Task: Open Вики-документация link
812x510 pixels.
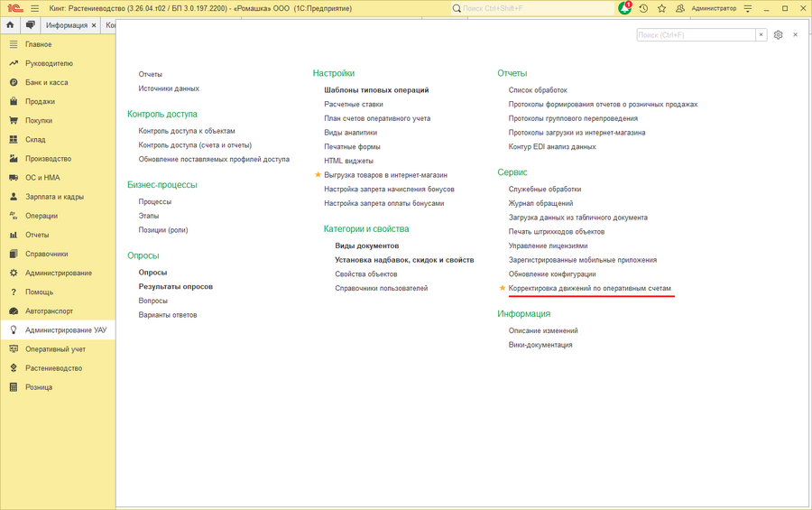Action: point(540,345)
